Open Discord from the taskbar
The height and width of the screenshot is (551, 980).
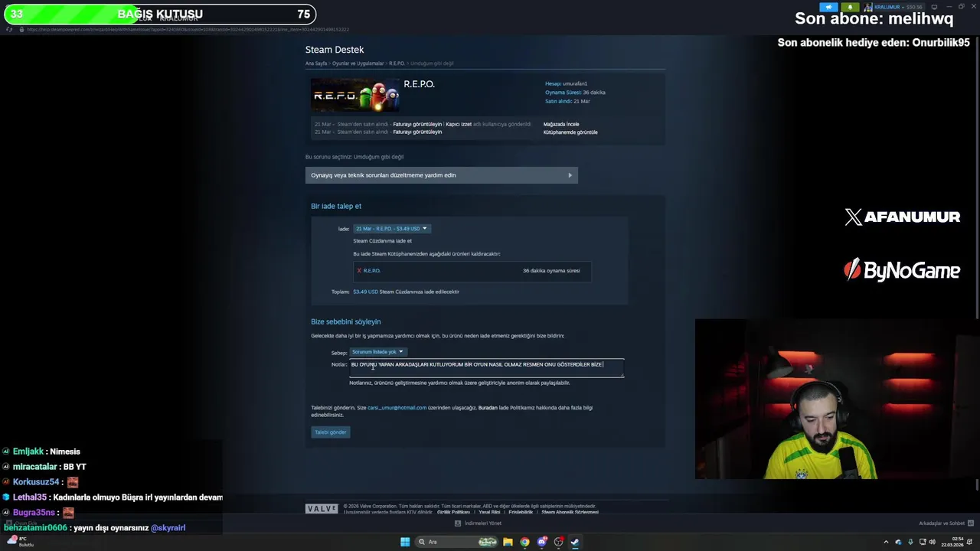pyautogui.click(x=542, y=542)
